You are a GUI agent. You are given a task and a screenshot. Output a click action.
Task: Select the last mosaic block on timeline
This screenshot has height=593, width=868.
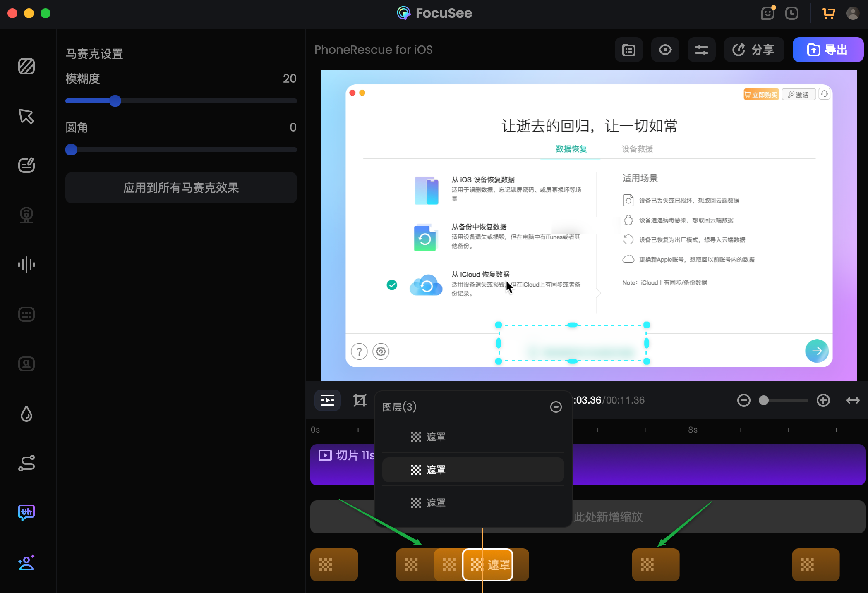click(816, 565)
